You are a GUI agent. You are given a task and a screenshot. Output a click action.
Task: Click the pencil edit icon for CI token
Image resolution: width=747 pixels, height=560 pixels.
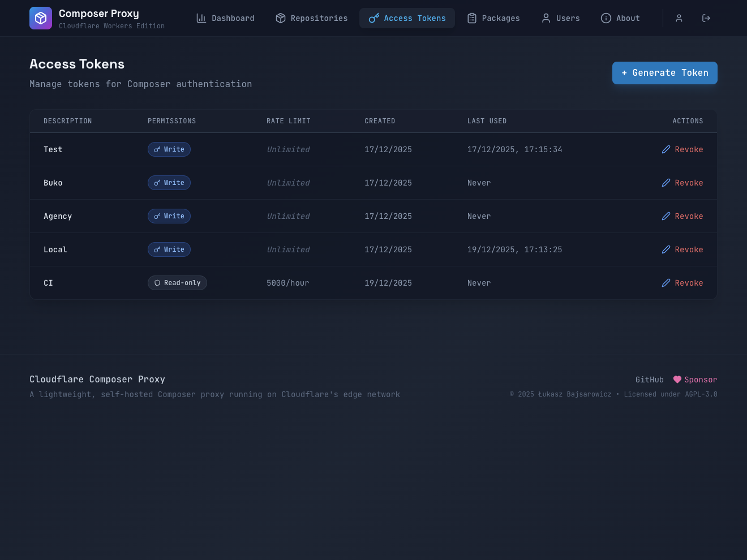tap(666, 283)
